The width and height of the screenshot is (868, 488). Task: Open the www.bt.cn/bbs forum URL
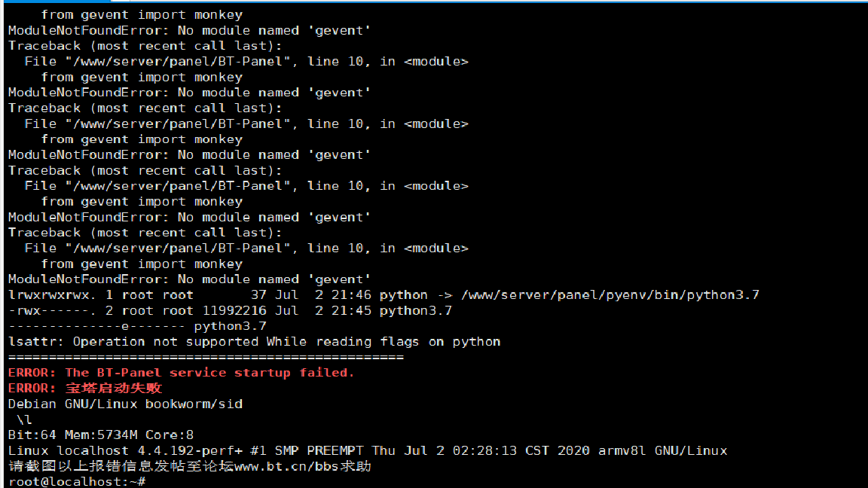287,466
